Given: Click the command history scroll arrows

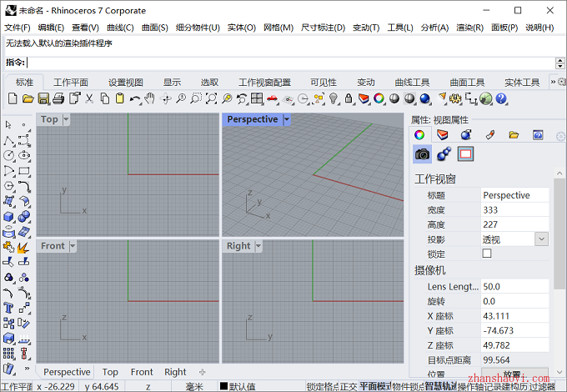Looking at the screenshot, I should 559,63.
